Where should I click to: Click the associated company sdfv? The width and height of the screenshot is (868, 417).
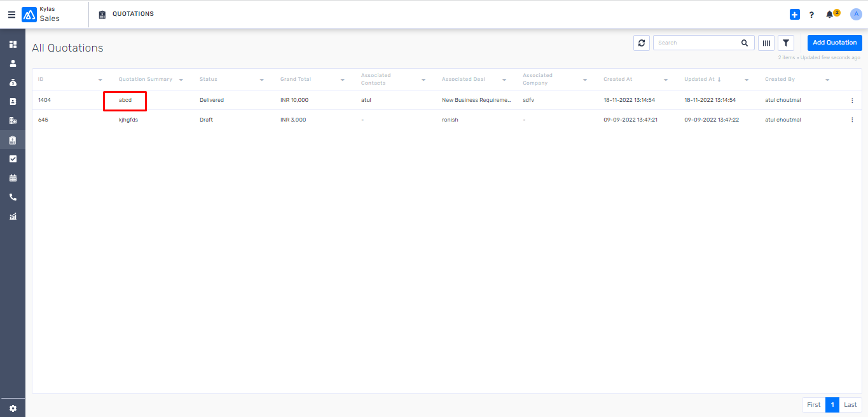(528, 101)
